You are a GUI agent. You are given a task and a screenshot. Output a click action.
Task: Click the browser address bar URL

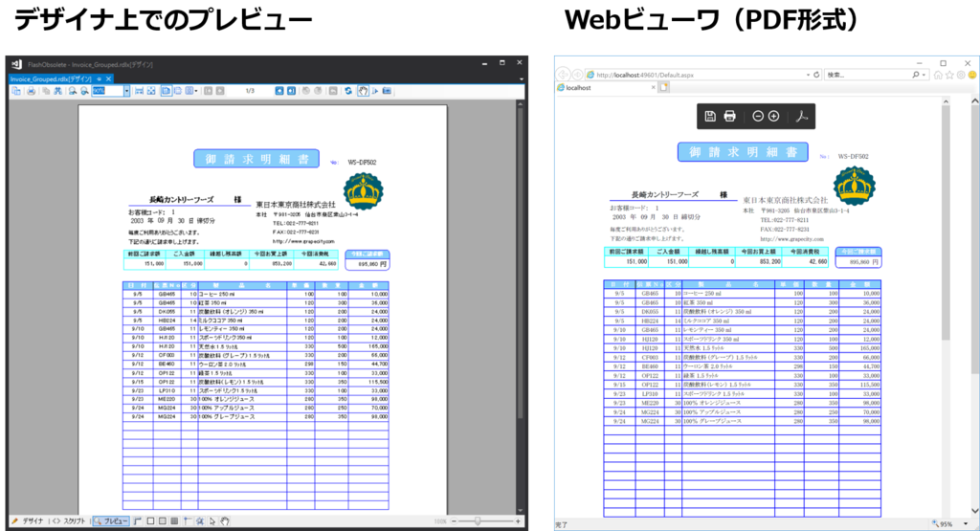coord(645,75)
